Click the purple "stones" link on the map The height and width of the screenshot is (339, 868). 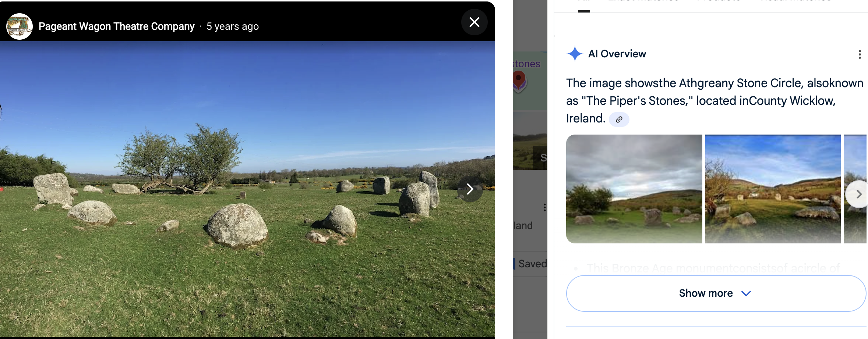(x=527, y=64)
